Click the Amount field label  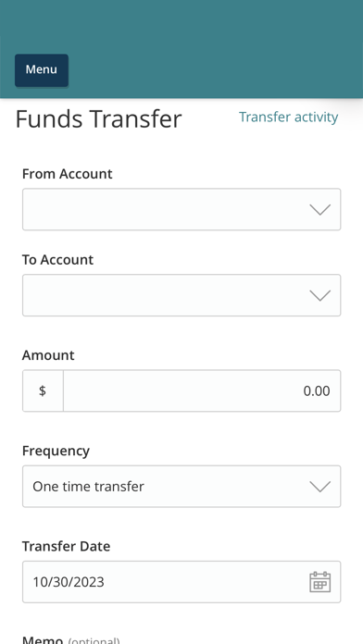[48, 355]
